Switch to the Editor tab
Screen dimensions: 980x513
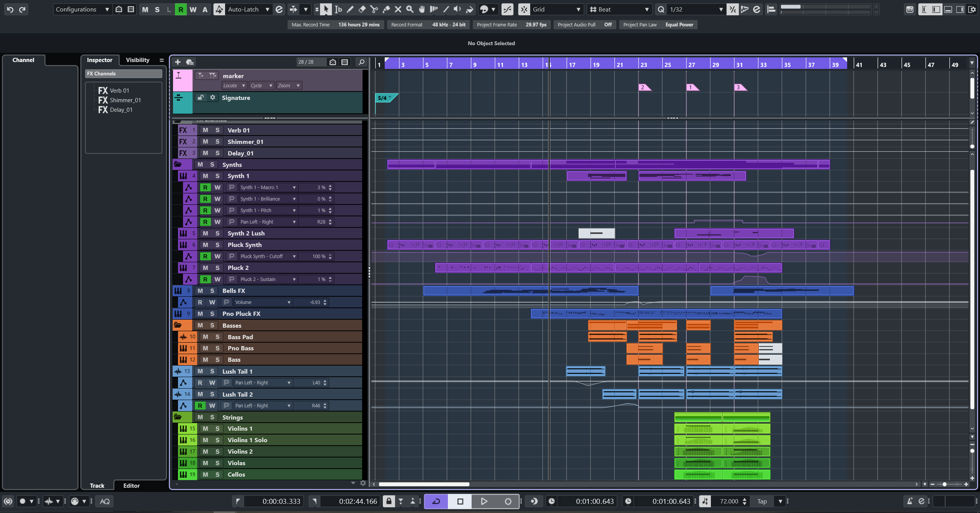[x=131, y=486]
